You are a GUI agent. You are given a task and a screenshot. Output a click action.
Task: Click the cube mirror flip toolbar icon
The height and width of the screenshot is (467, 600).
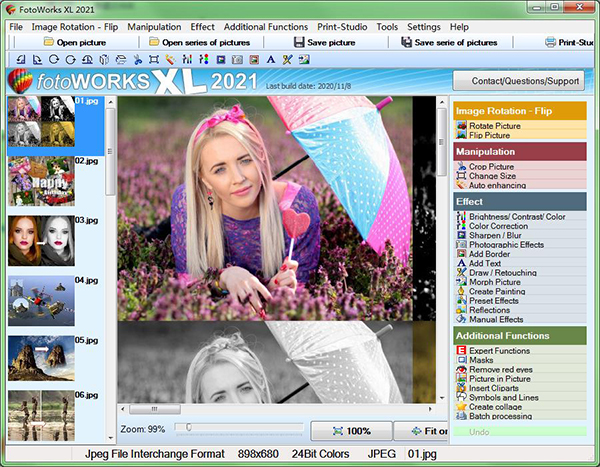click(104, 59)
